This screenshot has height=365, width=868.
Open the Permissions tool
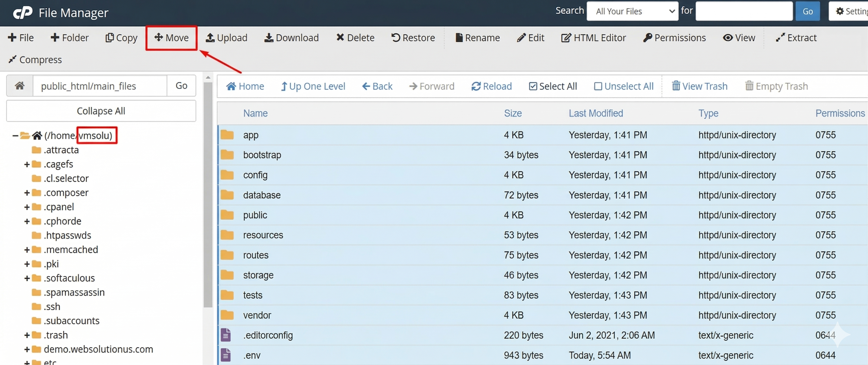point(674,38)
